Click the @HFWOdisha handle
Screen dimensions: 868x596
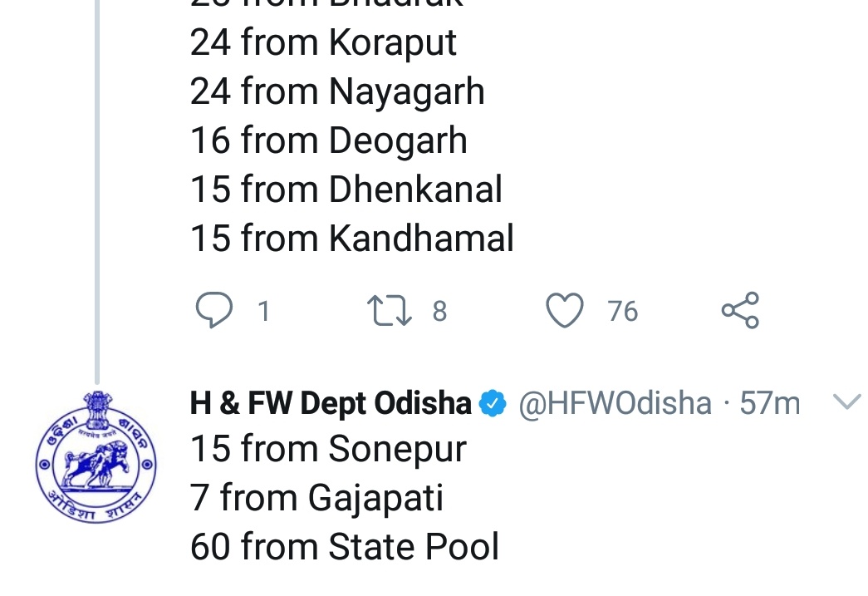(615, 404)
